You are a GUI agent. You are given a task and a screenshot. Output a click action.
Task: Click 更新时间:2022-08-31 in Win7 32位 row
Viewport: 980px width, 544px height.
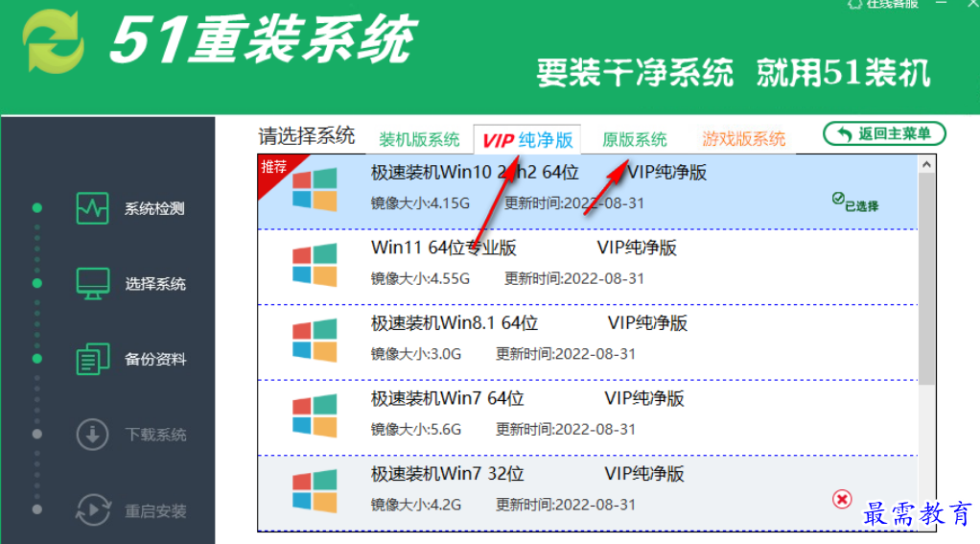(x=566, y=505)
